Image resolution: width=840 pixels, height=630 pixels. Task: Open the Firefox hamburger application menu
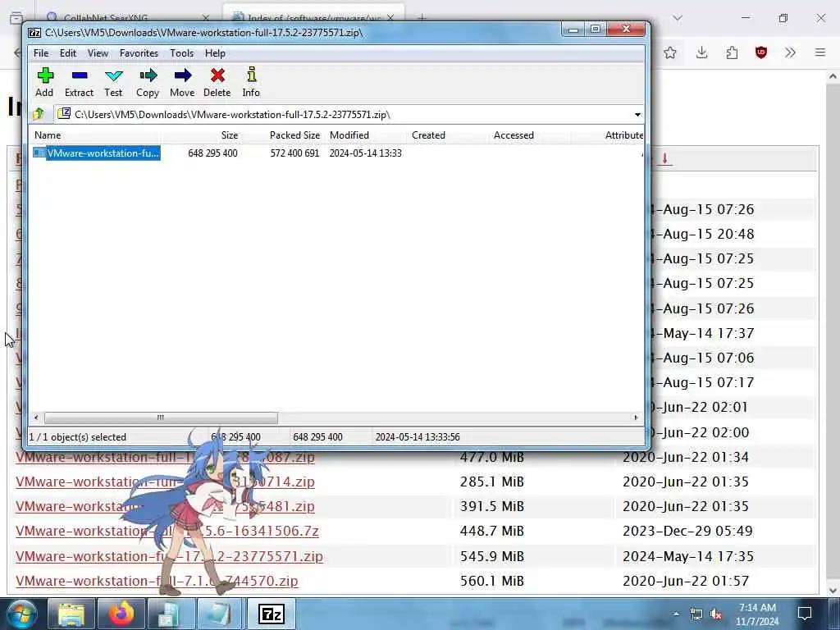pos(820,52)
